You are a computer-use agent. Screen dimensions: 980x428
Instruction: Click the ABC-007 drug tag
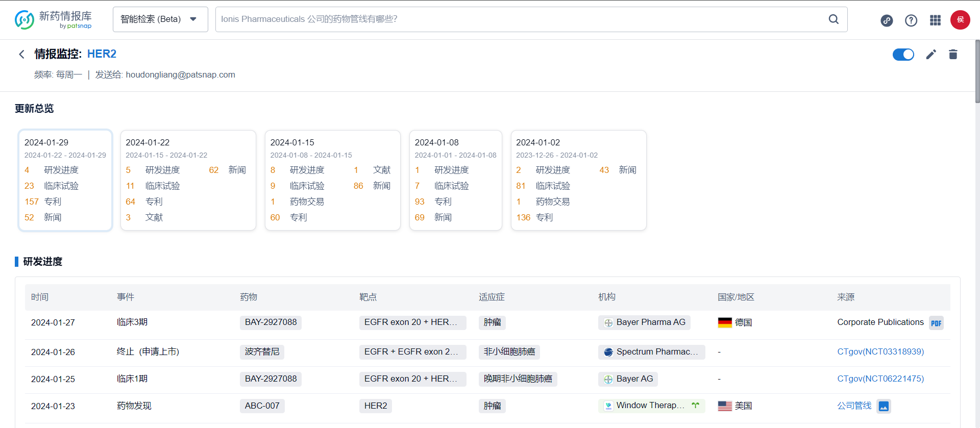262,406
